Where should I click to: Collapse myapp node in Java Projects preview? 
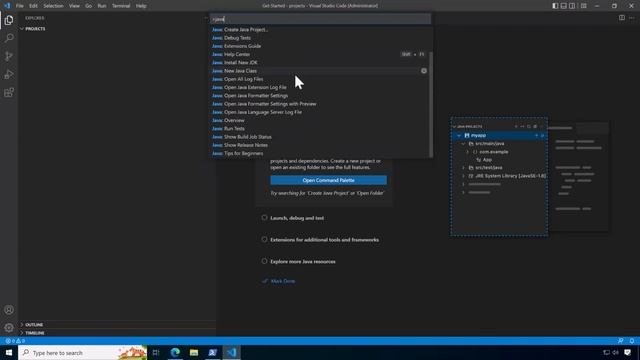tap(459, 136)
